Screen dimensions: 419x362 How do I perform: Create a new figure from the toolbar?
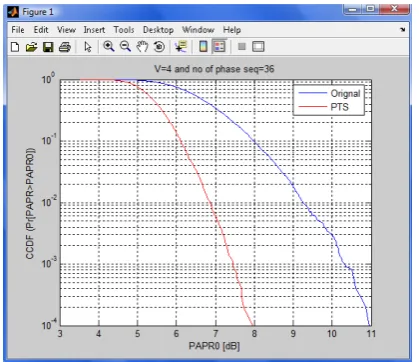click(15, 47)
